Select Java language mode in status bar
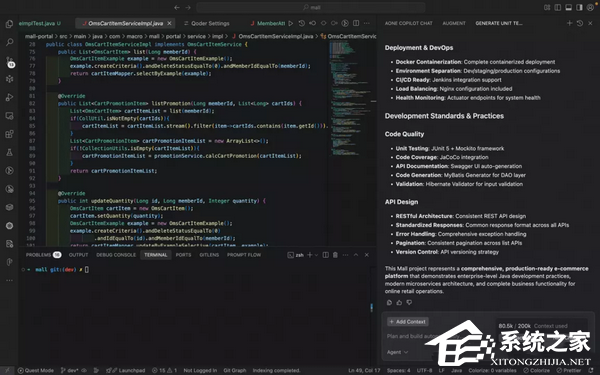 coord(457,370)
